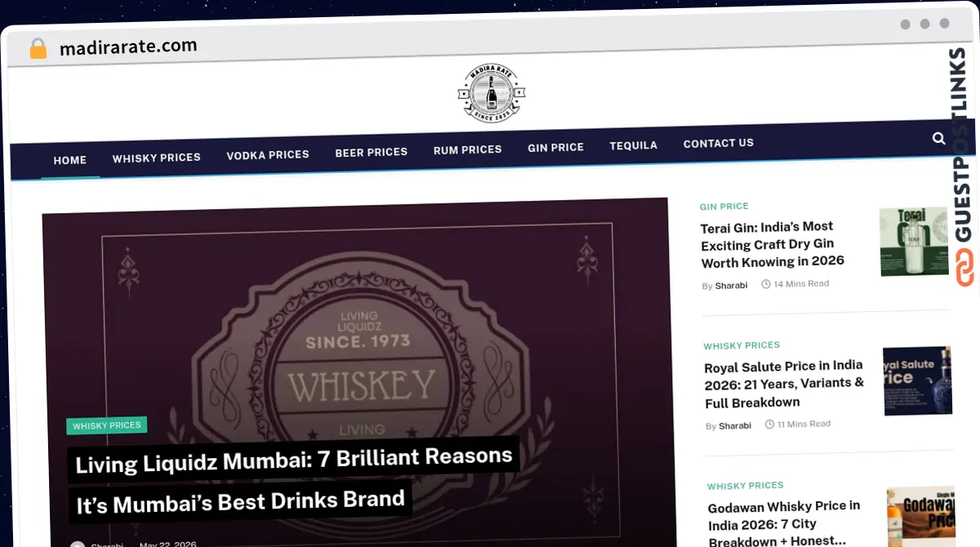Open the Godawan thumbnail image
980x547 pixels.
click(920, 517)
